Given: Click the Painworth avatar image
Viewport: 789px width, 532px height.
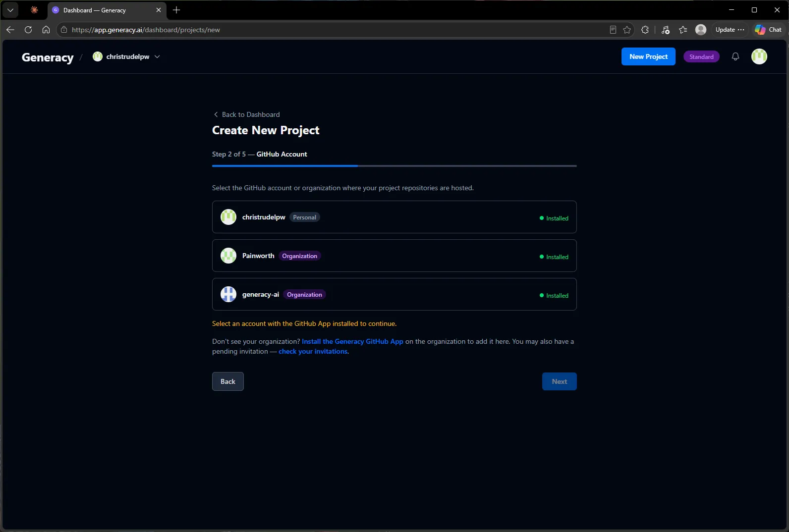Looking at the screenshot, I should (x=228, y=256).
